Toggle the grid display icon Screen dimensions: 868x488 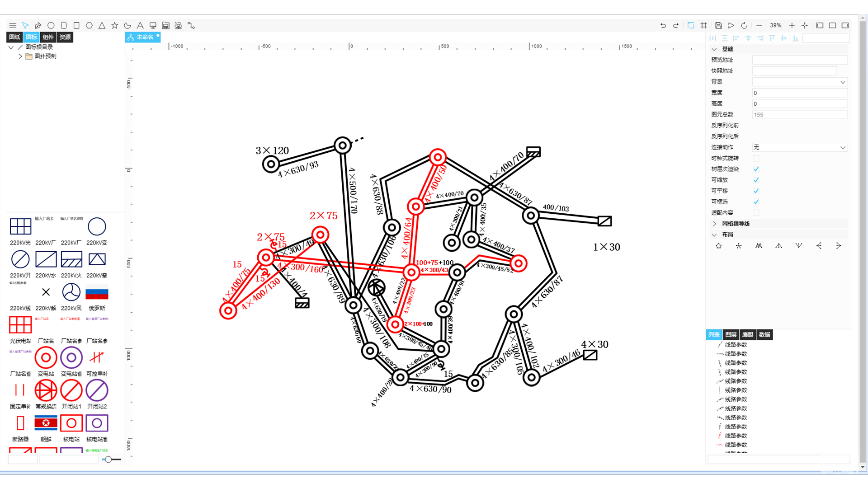[703, 26]
